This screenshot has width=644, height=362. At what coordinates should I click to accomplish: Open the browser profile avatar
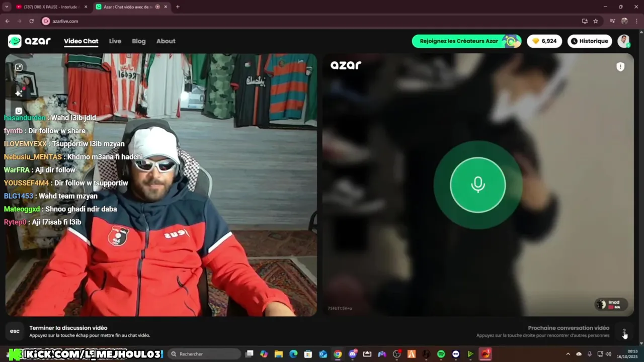[x=624, y=21]
